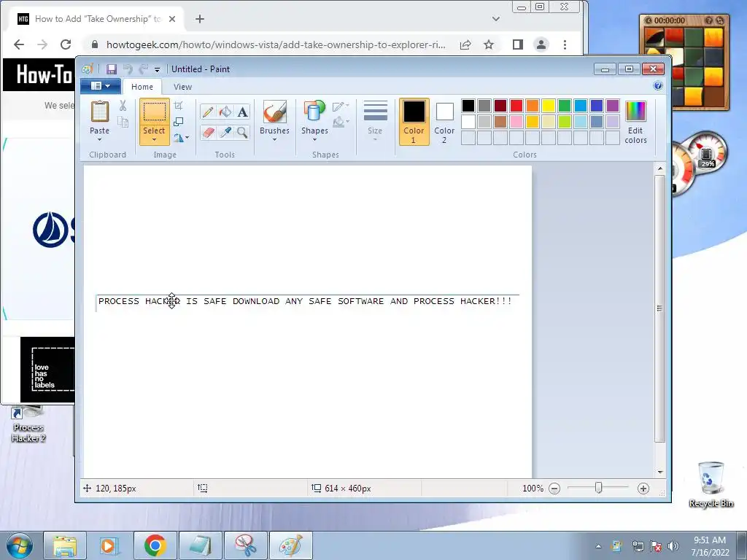Click the Paint zoom slider handle
The width and height of the screenshot is (747, 560).
(x=598, y=488)
